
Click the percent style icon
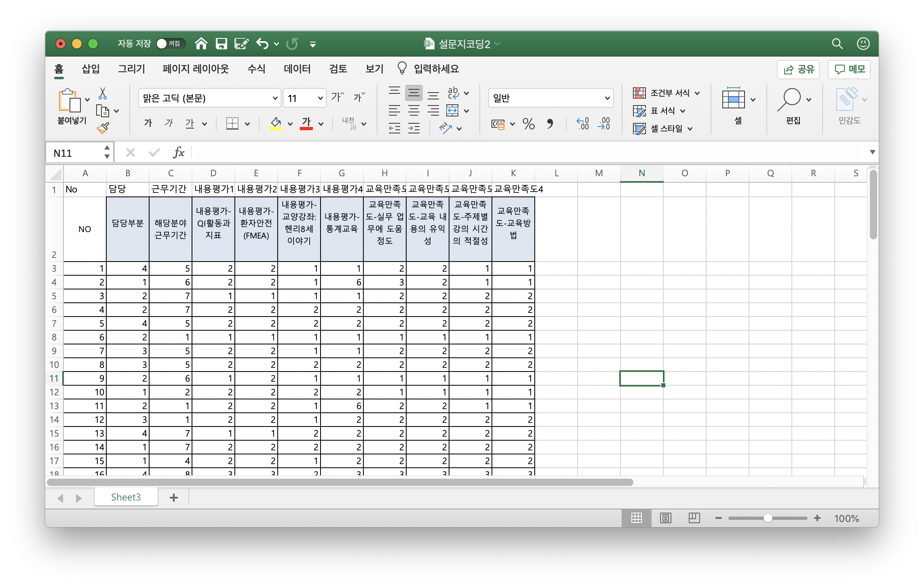click(528, 124)
